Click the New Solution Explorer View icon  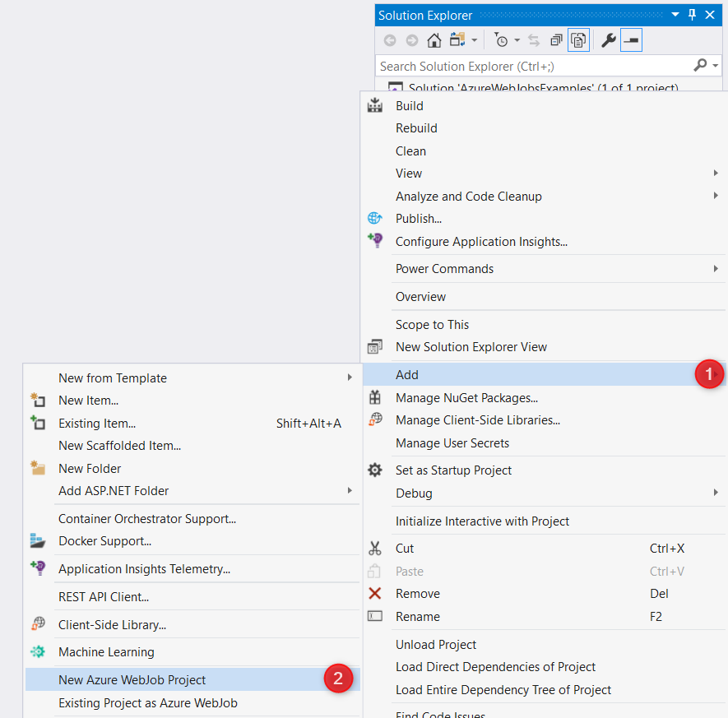coord(374,347)
